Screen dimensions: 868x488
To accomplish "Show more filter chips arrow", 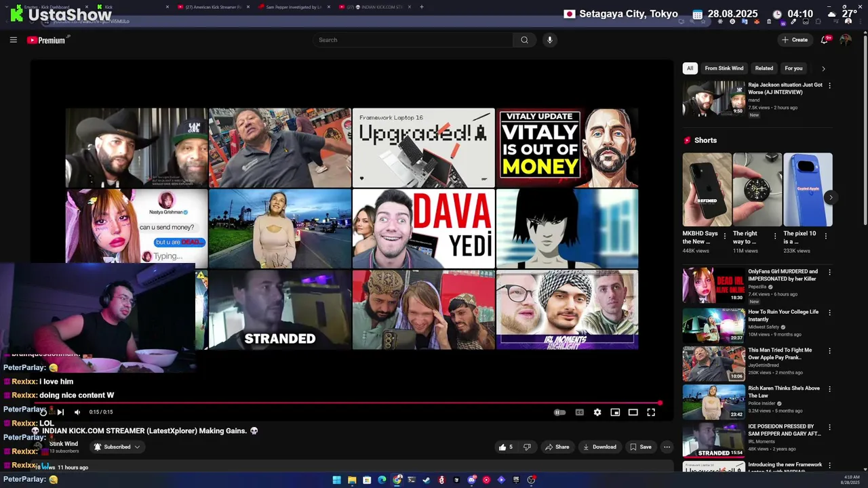I will (823, 68).
